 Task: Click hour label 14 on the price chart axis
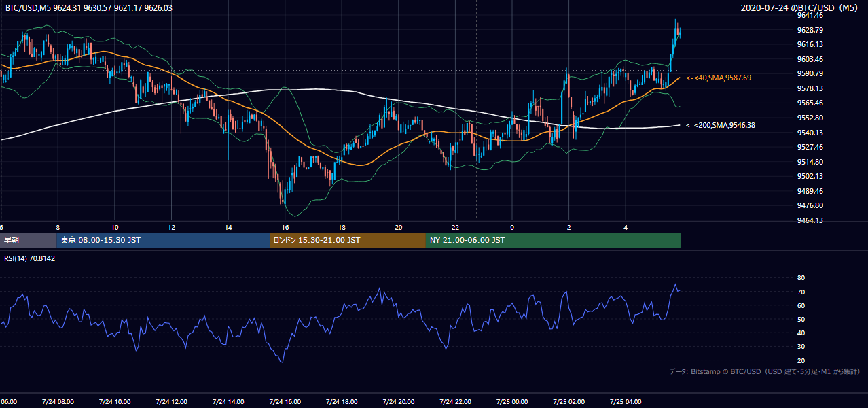pyautogui.click(x=229, y=227)
